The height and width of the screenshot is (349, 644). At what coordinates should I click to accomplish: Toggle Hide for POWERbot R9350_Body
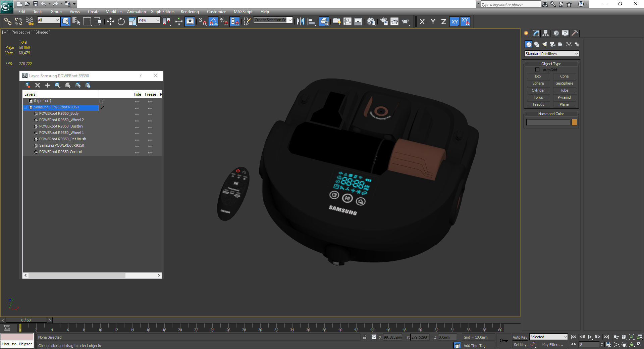tap(137, 114)
